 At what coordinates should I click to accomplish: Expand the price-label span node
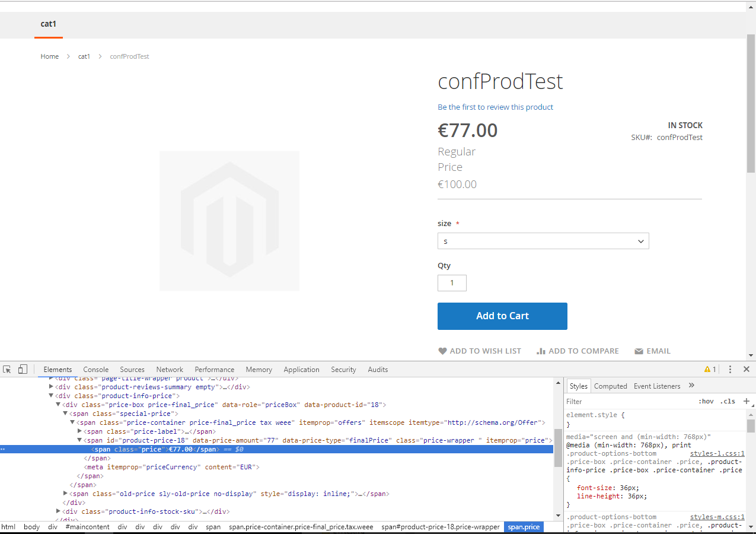(x=79, y=431)
